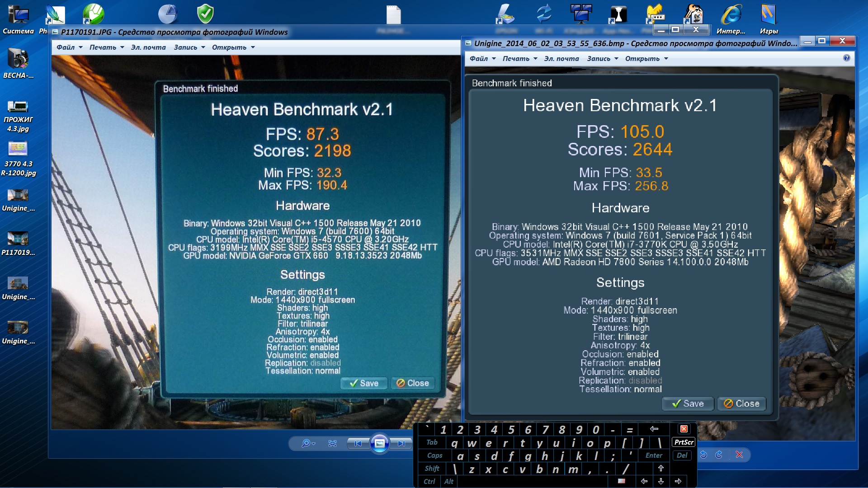The height and width of the screenshot is (488, 868).
Task: Expand Открыть dropdown in the P1170191 window
Action: tap(233, 47)
